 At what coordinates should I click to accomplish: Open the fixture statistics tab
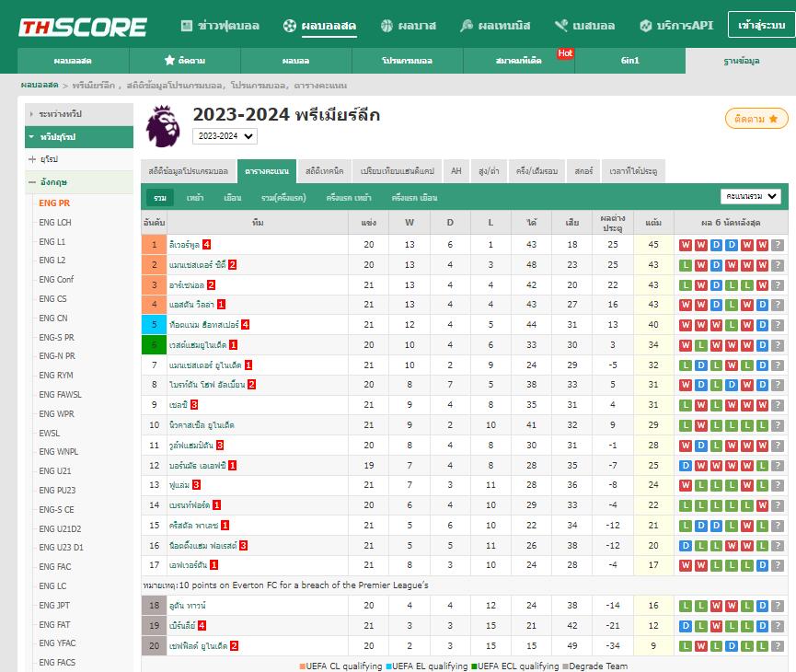point(188,171)
